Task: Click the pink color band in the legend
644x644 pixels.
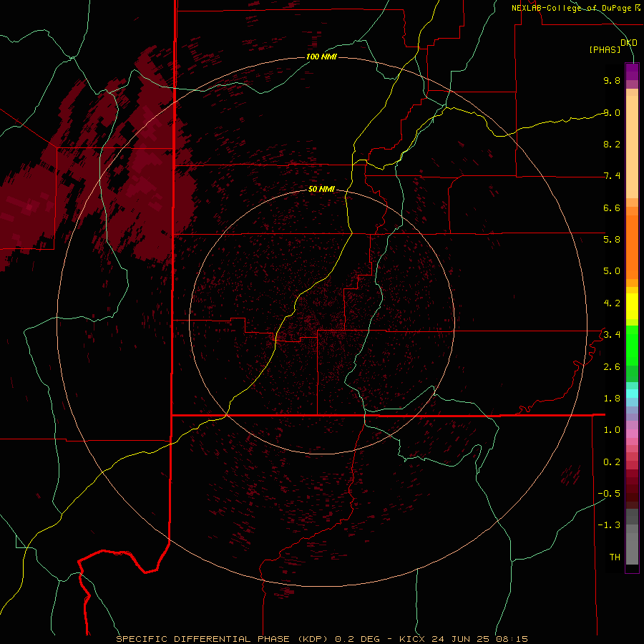Action: click(632, 434)
